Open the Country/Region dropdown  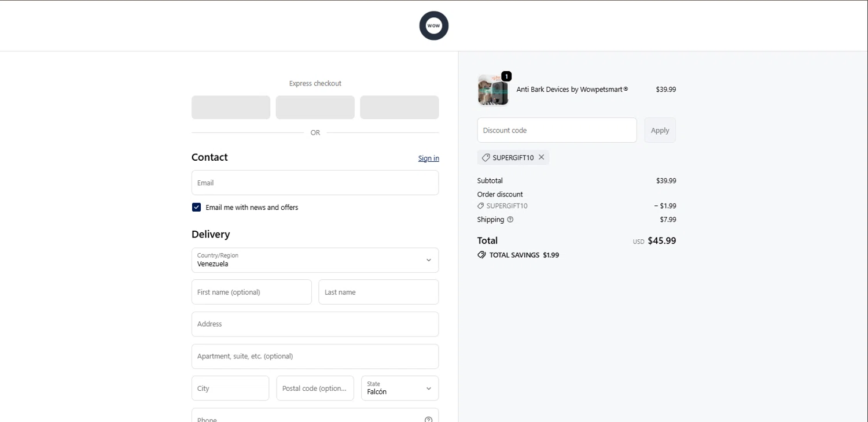(x=315, y=260)
